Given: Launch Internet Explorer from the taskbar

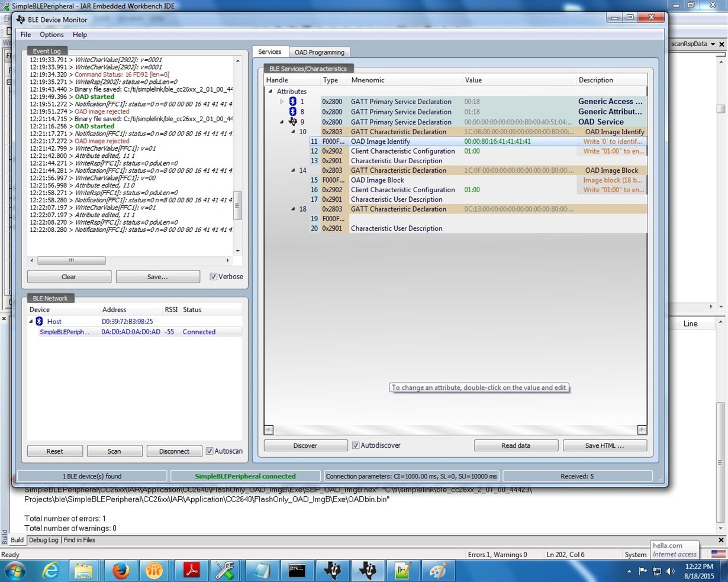Looking at the screenshot, I should (x=51, y=571).
